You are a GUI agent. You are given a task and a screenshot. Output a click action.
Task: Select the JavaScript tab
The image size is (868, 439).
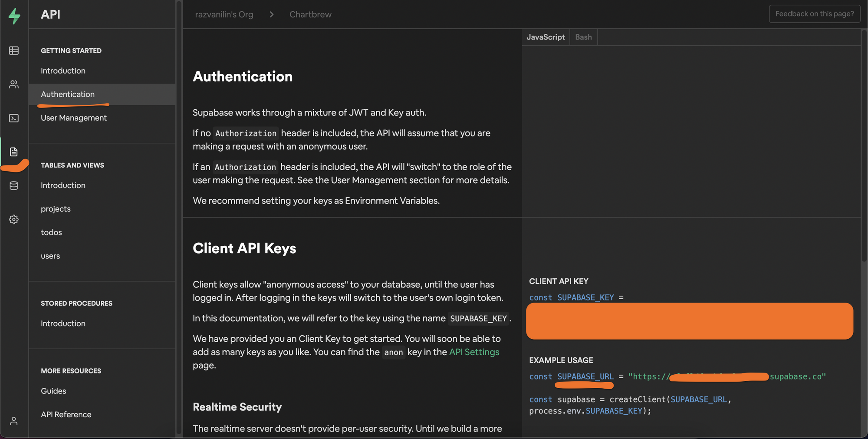(x=546, y=37)
